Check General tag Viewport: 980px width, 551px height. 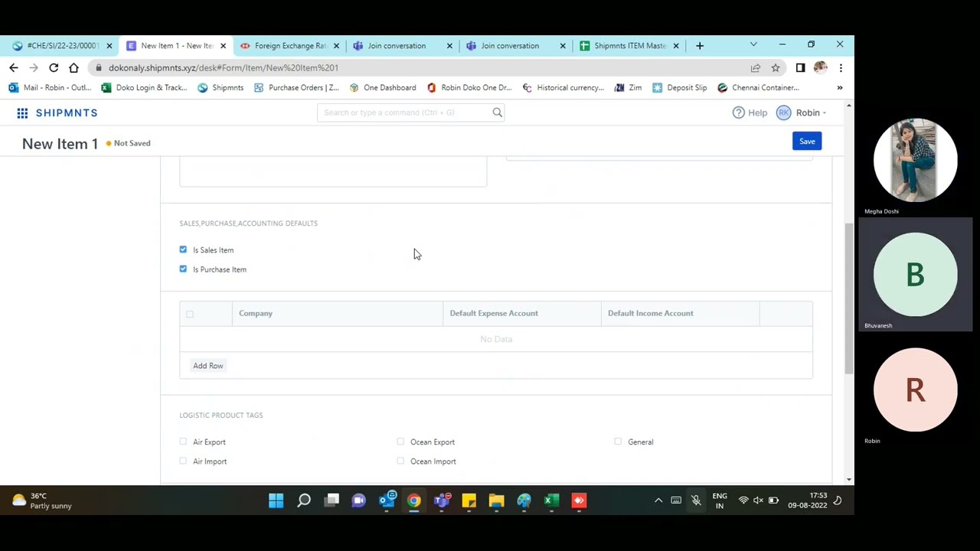(618, 442)
